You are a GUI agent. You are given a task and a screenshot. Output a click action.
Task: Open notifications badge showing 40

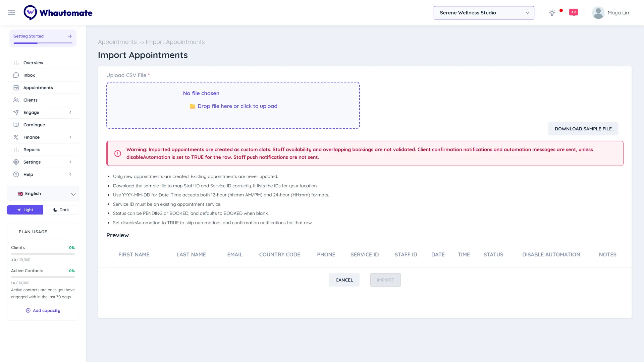[574, 12]
